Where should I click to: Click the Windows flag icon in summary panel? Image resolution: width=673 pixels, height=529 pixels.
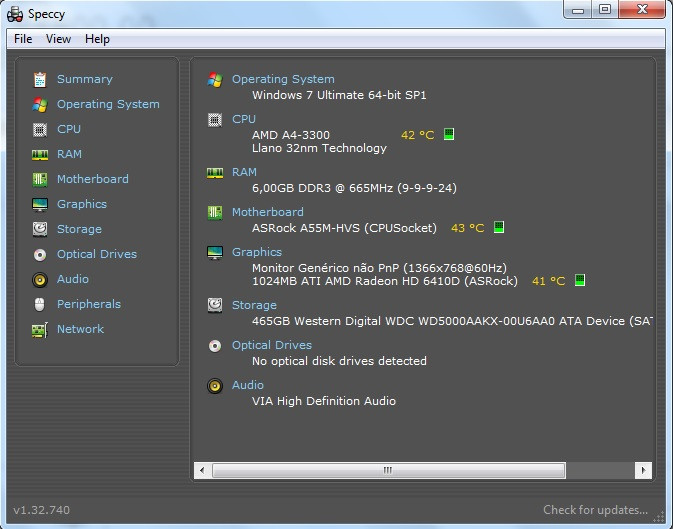coord(215,79)
